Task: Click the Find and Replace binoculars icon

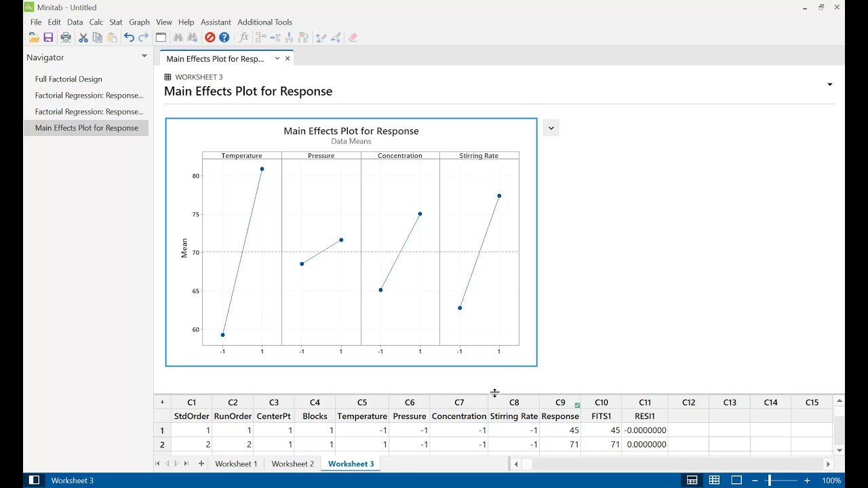Action: pyautogui.click(x=193, y=38)
